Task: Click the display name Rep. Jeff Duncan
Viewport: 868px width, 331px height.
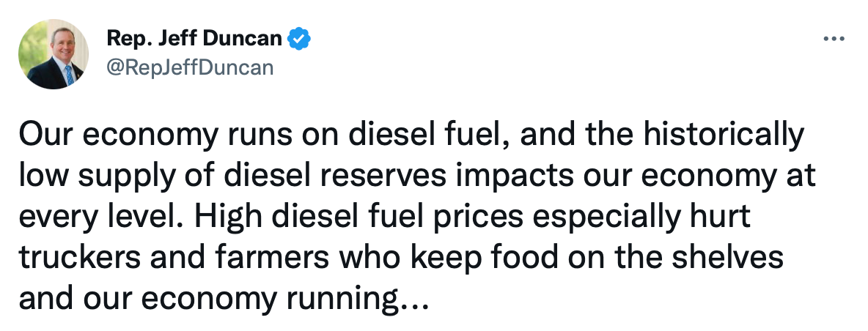Action: [x=194, y=39]
